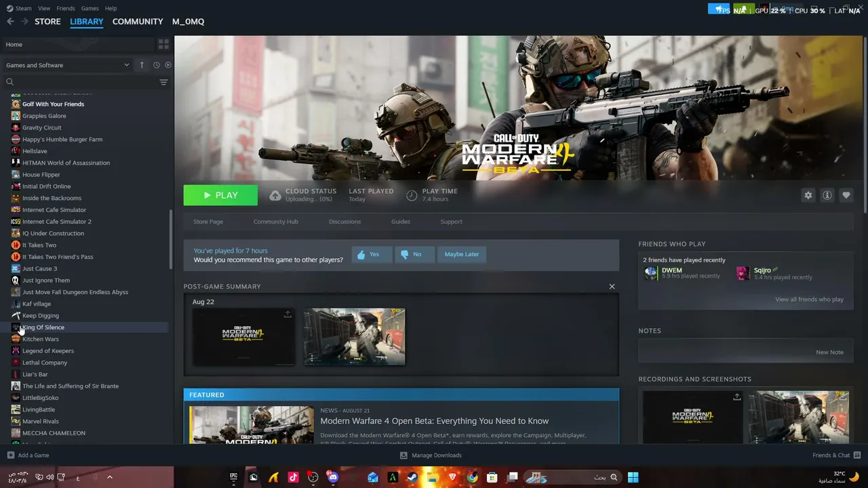This screenshot has height=488, width=868.
Task: Open Friends & Chat window
Action: 837,455
